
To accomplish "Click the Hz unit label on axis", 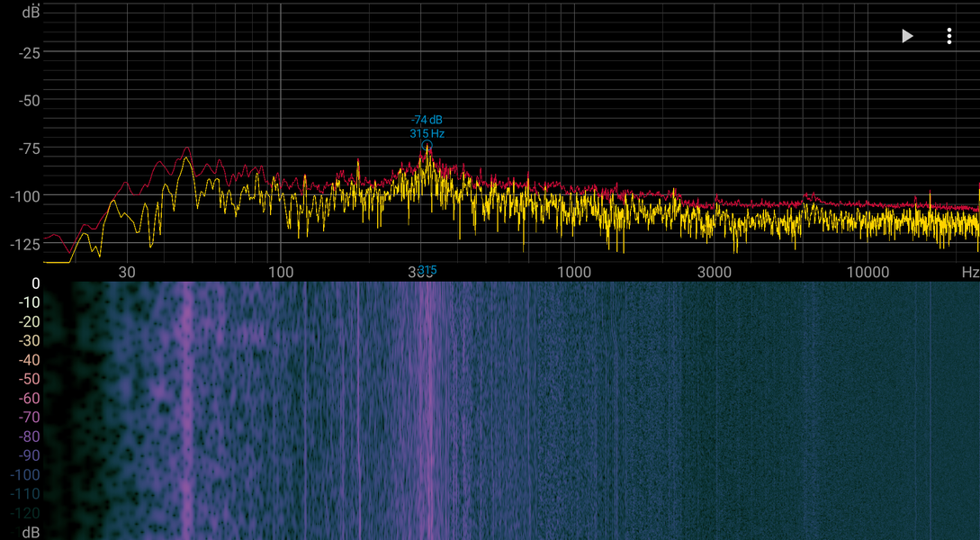I will click(x=970, y=272).
